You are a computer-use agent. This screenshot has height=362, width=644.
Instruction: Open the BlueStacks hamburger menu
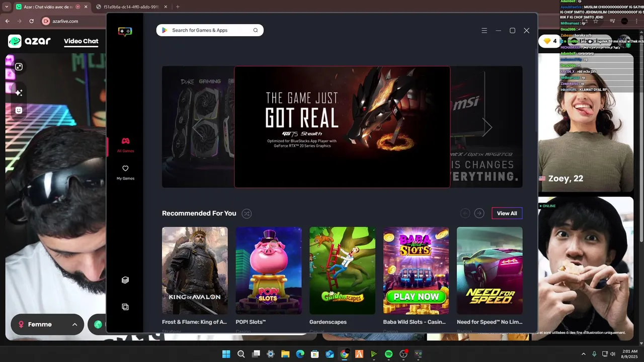click(484, 31)
